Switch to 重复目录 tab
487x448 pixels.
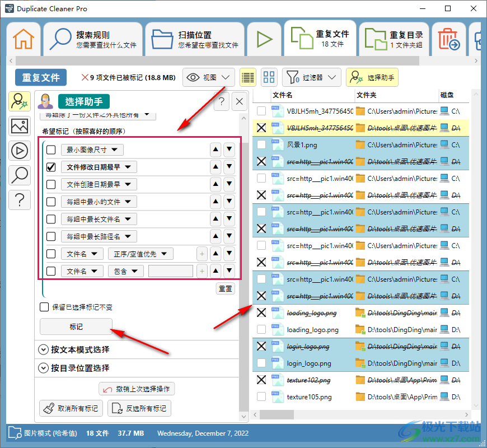coord(394,39)
